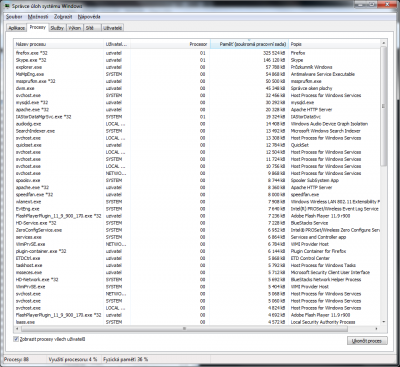
Task: Switch to the Aplikace tab
Action: [16, 28]
